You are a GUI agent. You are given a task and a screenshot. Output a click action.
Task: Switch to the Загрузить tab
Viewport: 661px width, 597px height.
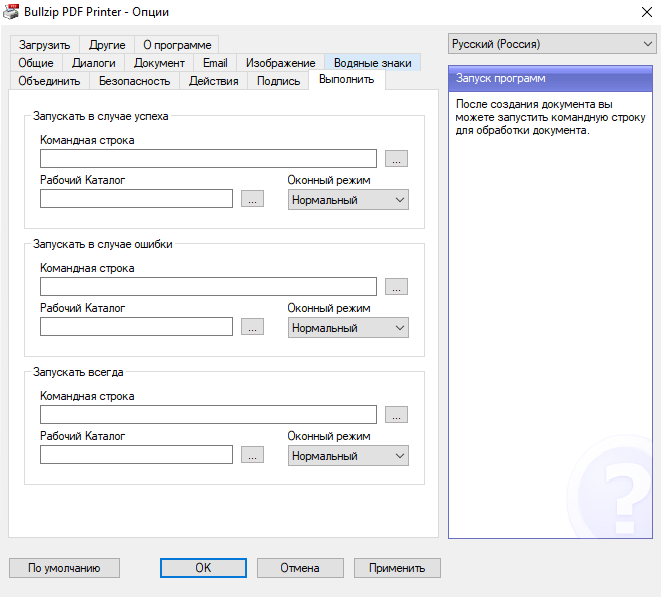click(x=44, y=45)
